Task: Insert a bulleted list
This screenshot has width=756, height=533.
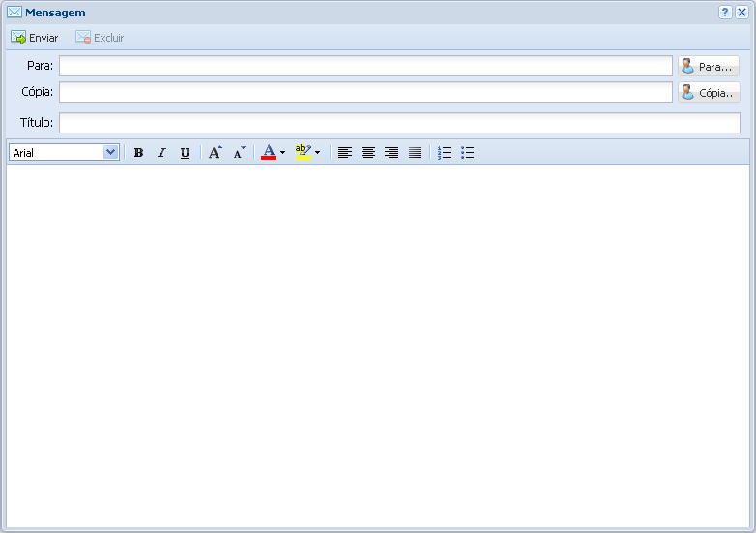Action: pyautogui.click(x=468, y=153)
